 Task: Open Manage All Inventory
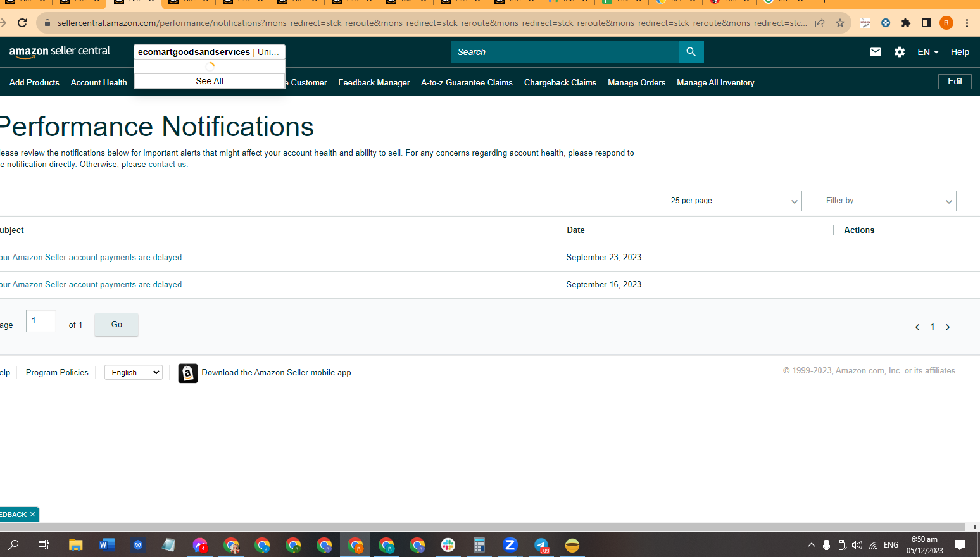click(x=715, y=82)
